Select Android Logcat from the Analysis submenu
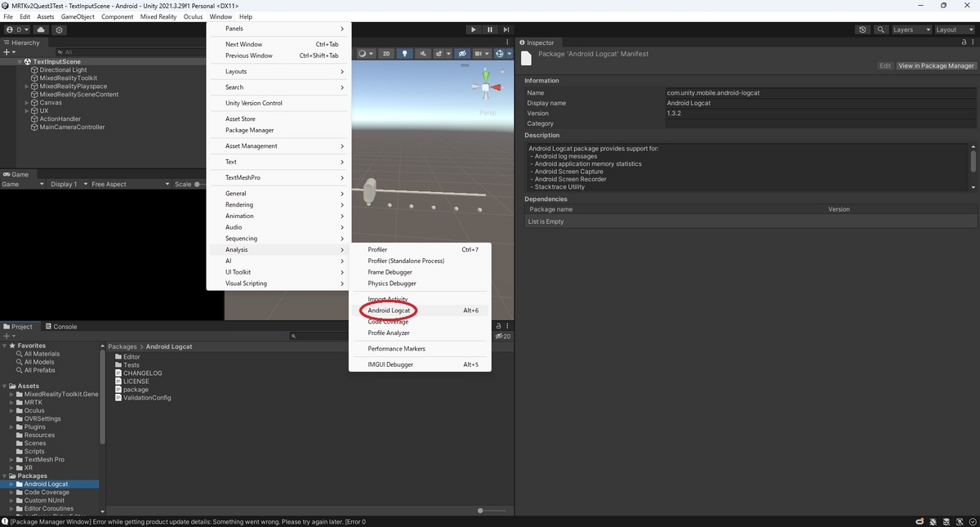980x527 pixels. (x=388, y=310)
